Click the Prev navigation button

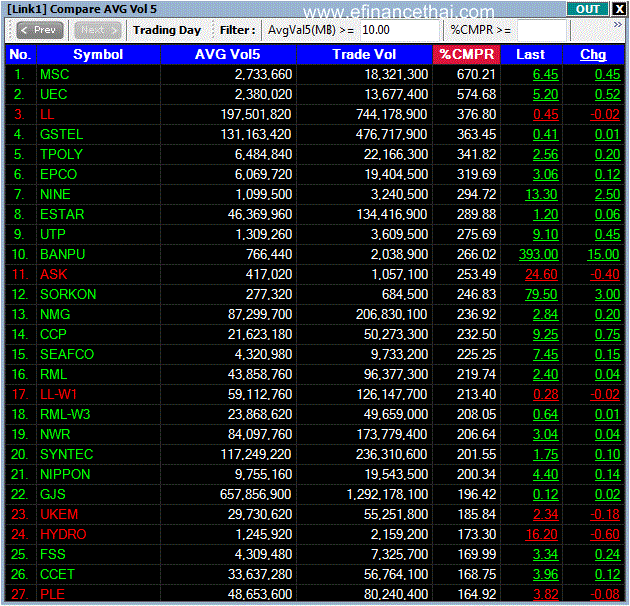pos(40,30)
